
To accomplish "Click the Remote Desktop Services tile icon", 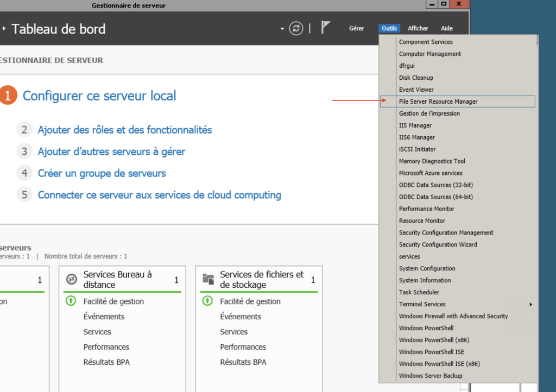I will coord(72,279).
